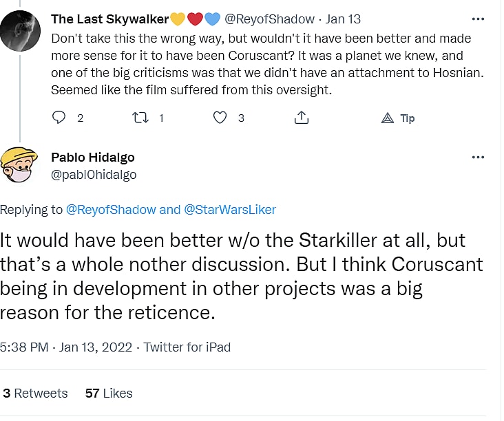The image size is (504, 421).
Task: Open the Pablo Hidalgo display name link
Action: [93, 158]
